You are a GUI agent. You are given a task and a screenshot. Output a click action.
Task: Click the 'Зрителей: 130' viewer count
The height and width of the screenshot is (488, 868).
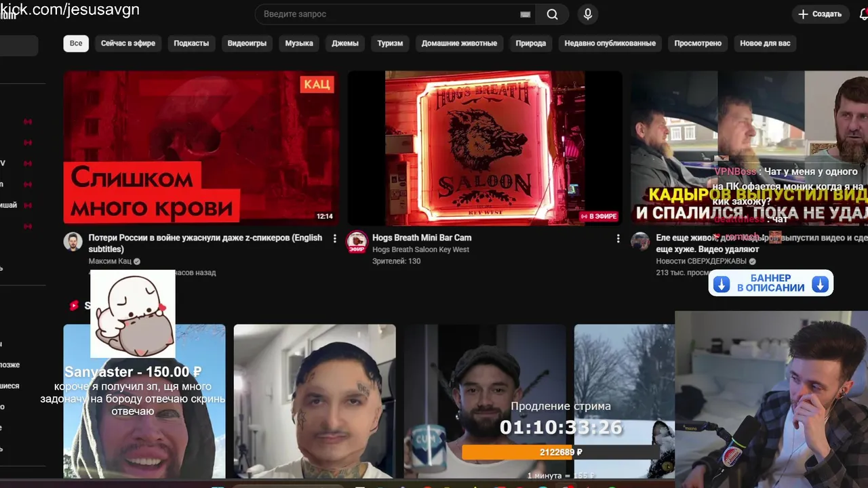(x=397, y=262)
